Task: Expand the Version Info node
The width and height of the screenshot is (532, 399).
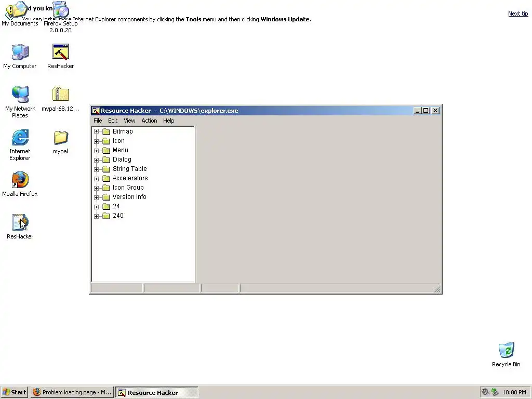Action: (96, 197)
